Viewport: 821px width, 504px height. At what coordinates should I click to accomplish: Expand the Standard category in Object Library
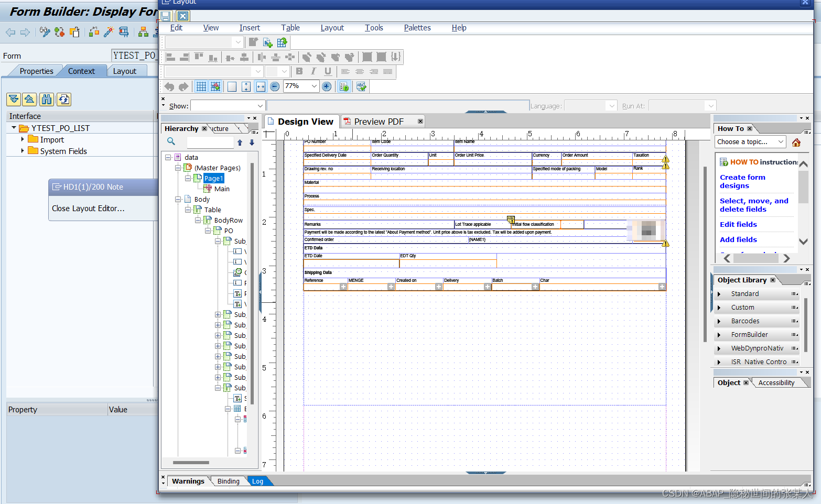(x=719, y=294)
